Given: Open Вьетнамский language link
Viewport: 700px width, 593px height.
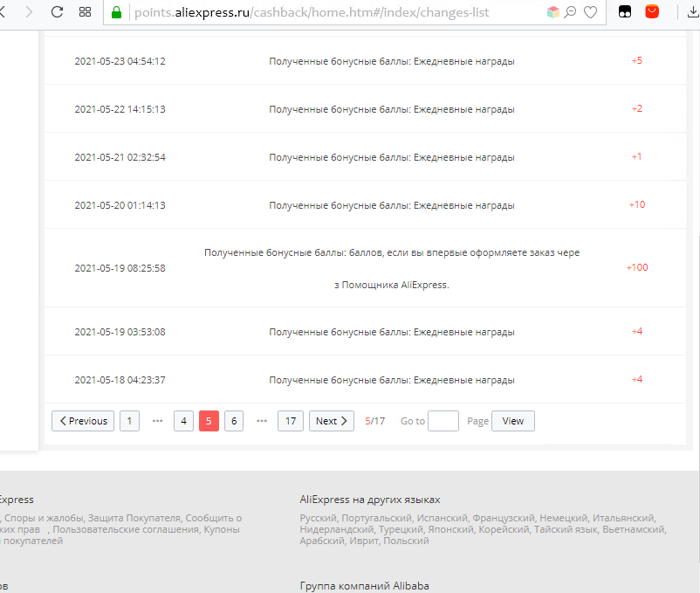Looking at the screenshot, I should 635,529.
